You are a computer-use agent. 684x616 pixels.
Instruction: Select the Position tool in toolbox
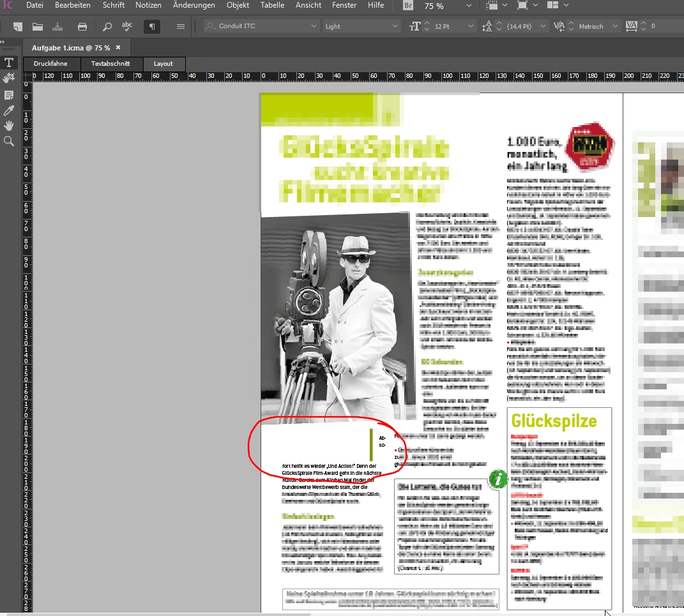tap(9, 79)
